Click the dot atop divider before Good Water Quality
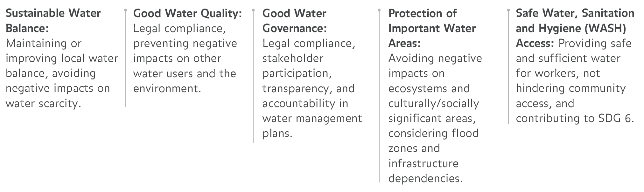This screenshot has height=192, width=644. [126, 10]
